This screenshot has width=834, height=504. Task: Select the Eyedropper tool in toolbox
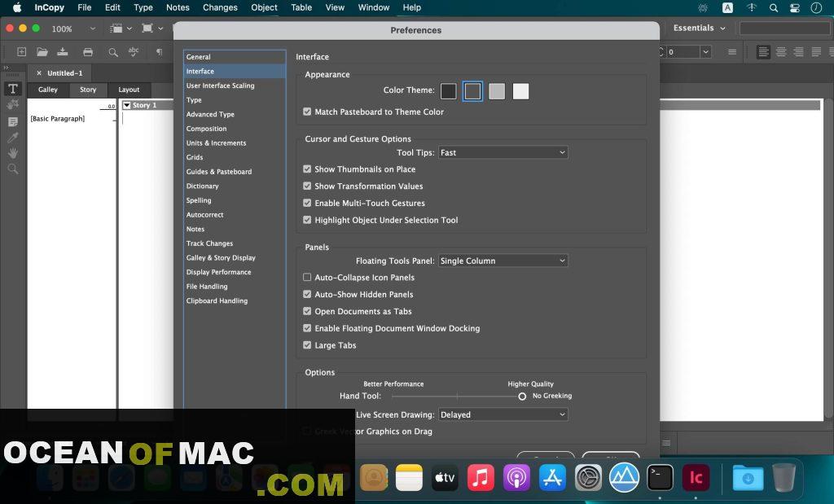pos(13,138)
